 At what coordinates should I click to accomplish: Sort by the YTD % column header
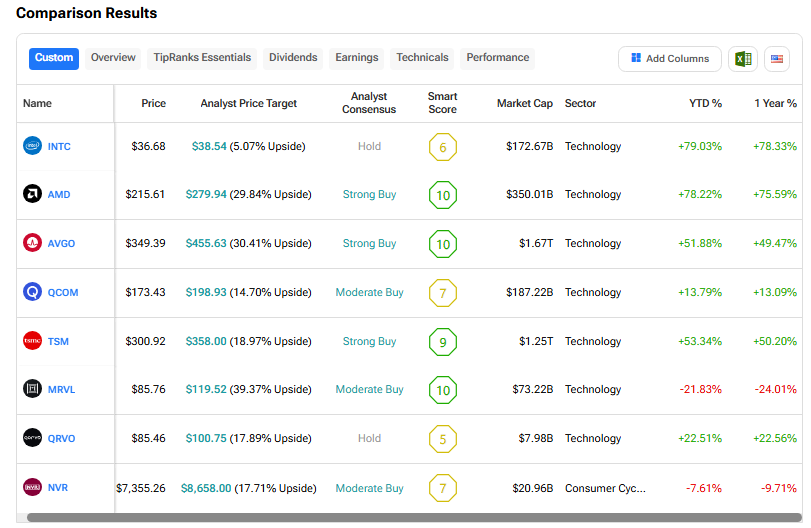705,103
